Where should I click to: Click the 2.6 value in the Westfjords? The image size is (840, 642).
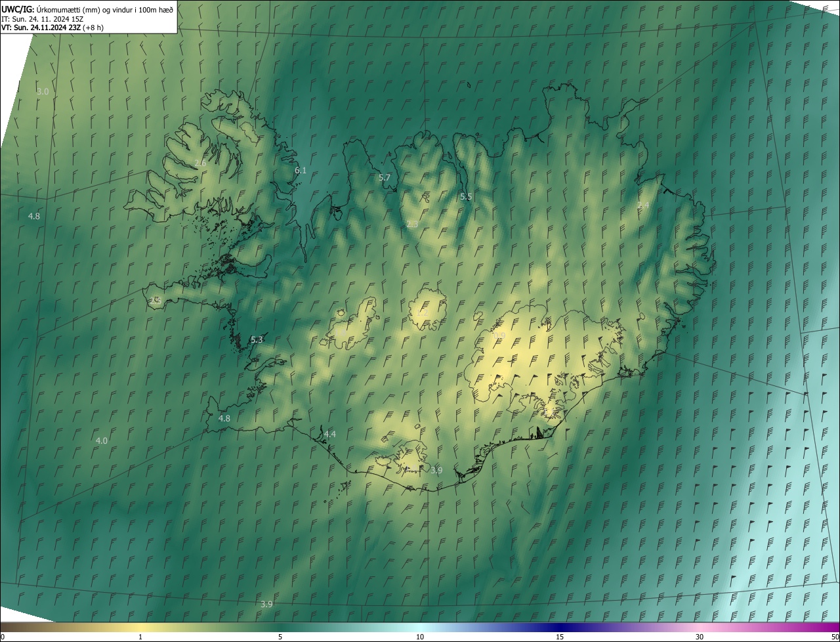[x=201, y=163]
